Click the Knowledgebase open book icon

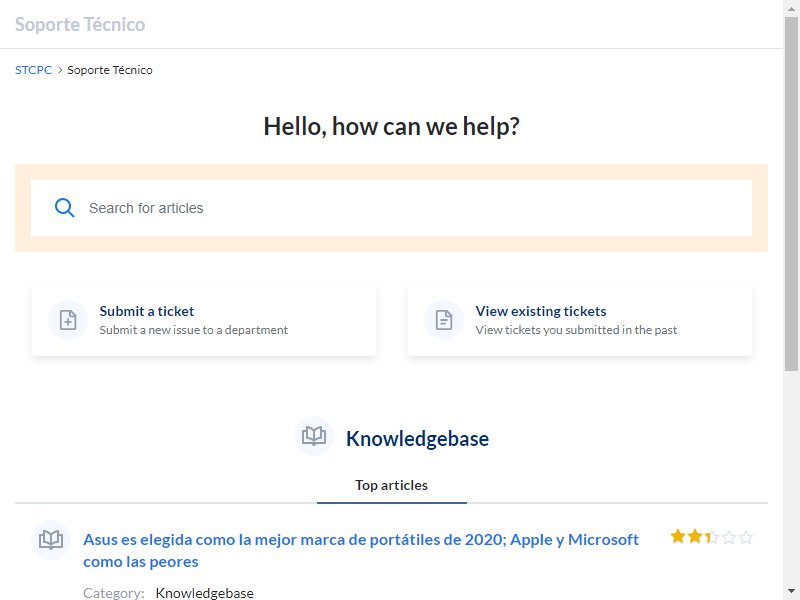[314, 436]
